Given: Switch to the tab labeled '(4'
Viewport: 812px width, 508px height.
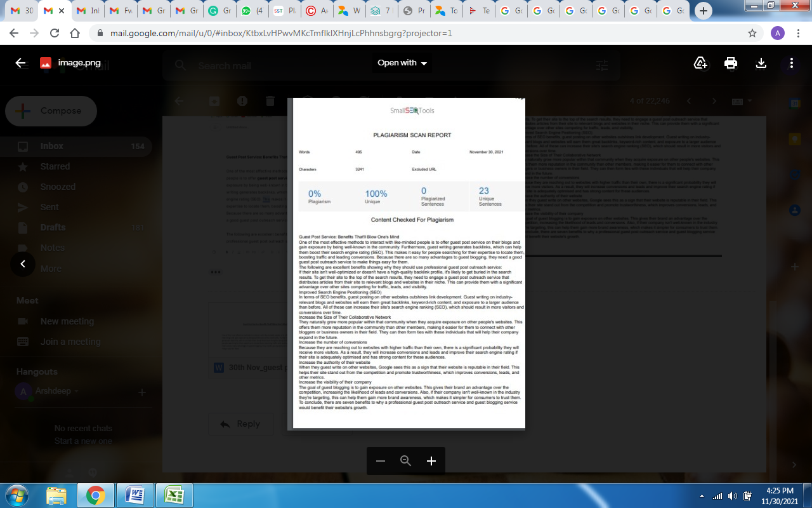Looking at the screenshot, I should point(251,11).
